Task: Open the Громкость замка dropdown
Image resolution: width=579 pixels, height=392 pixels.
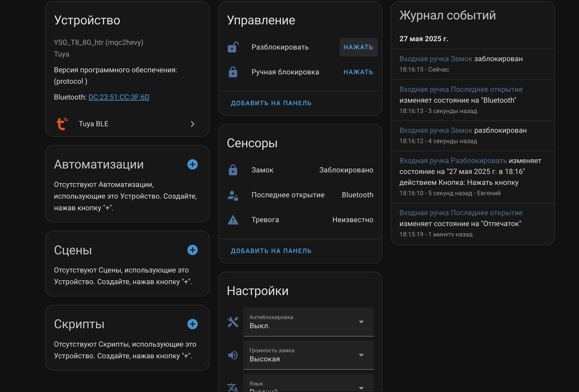Action: 362,355
